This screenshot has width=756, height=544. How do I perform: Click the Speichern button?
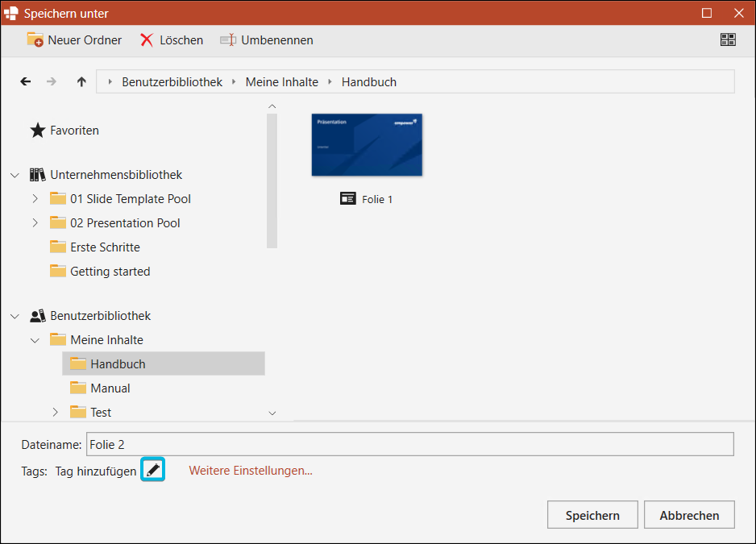[592, 514]
